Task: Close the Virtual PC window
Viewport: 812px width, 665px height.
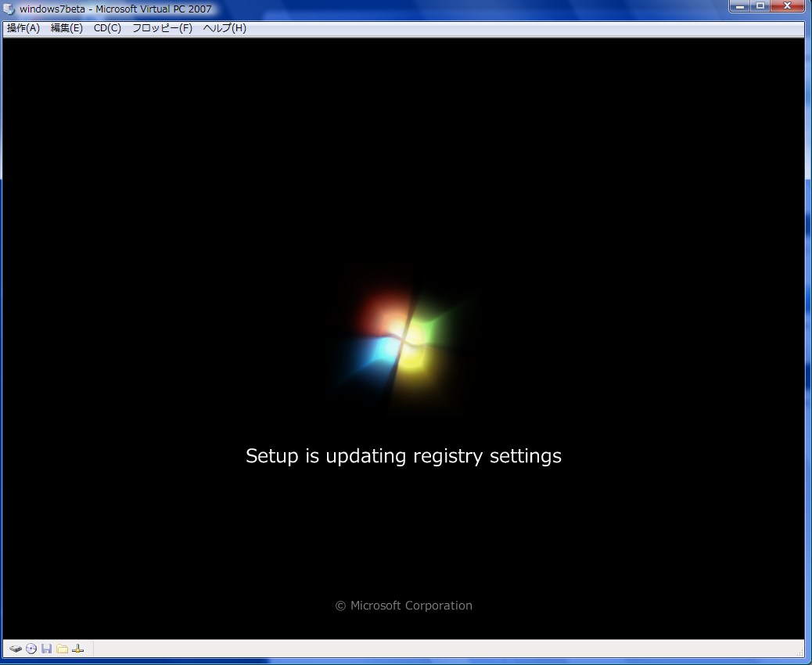Action: [x=787, y=6]
